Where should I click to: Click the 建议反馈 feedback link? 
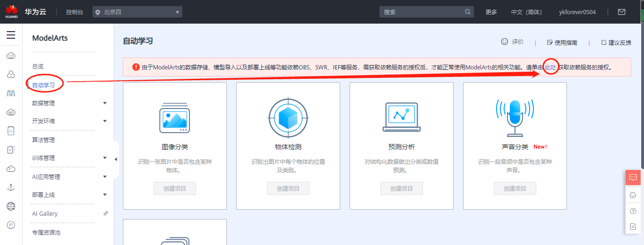pyautogui.click(x=616, y=42)
